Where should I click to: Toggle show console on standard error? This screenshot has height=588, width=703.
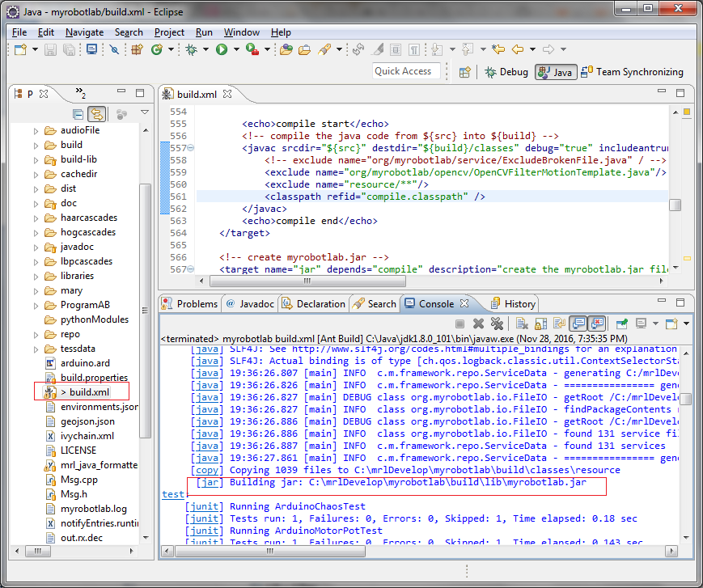[x=597, y=324]
